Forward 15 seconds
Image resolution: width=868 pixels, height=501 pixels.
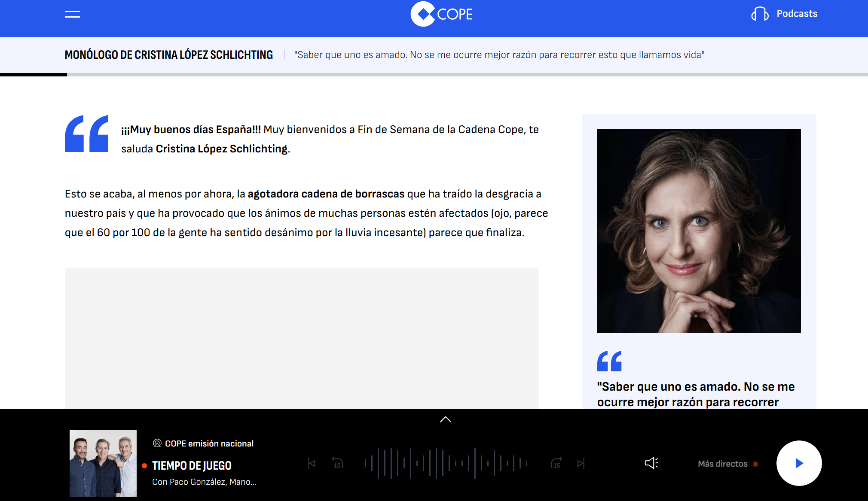[x=556, y=463]
